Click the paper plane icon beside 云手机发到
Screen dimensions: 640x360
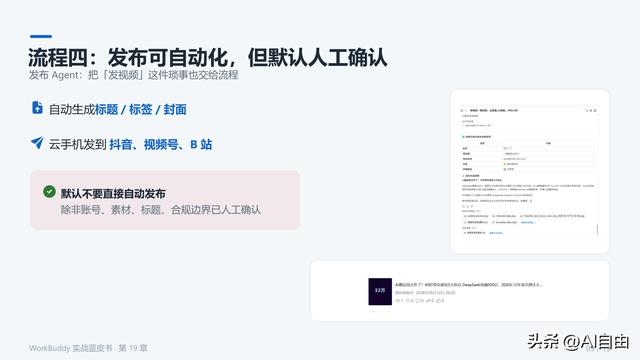[37, 143]
